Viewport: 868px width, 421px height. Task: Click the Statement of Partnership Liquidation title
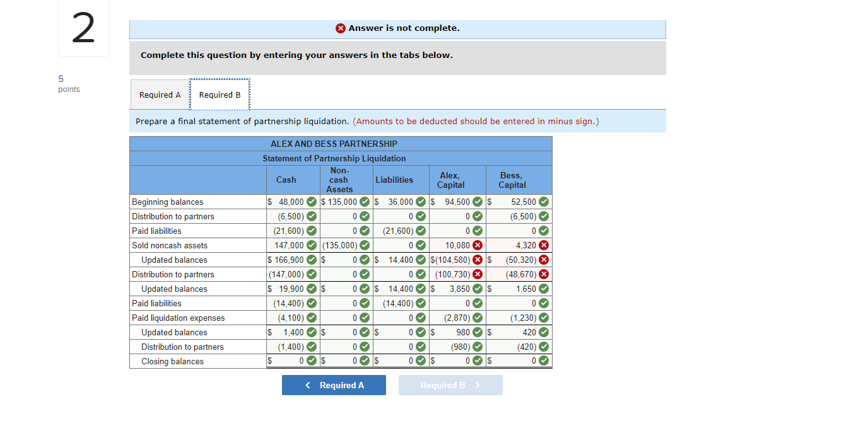coord(334,158)
